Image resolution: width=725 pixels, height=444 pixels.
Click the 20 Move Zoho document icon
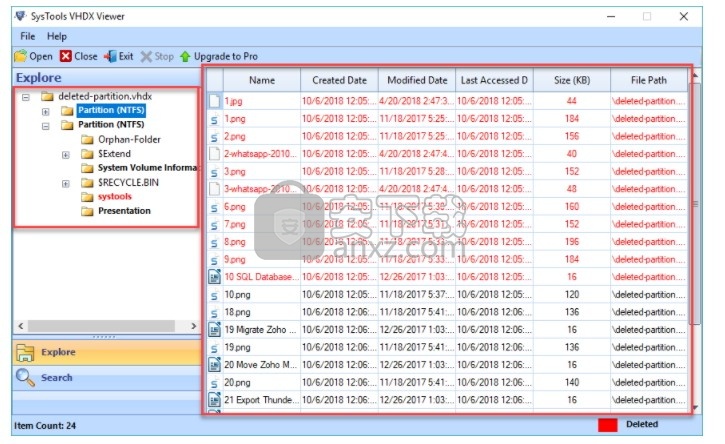pos(215,364)
